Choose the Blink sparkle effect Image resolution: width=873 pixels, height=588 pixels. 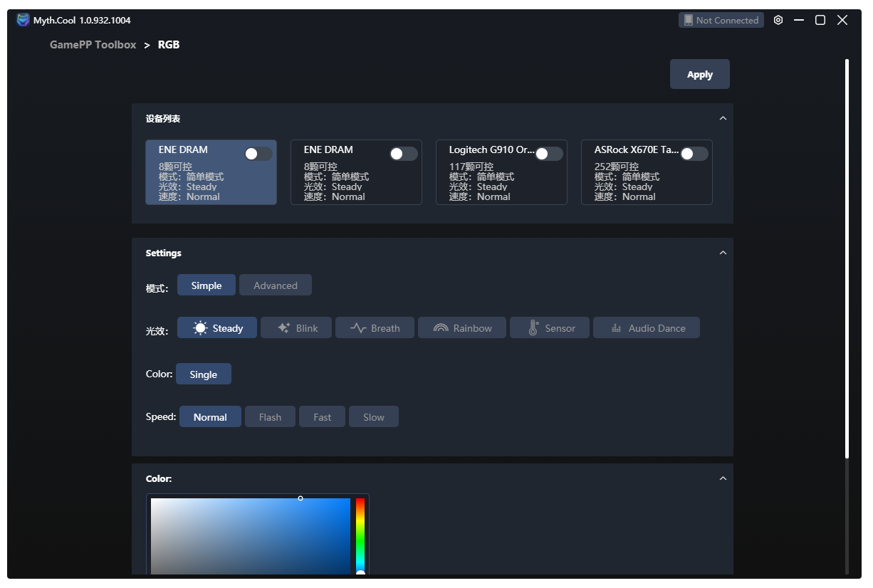(x=297, y=328)
